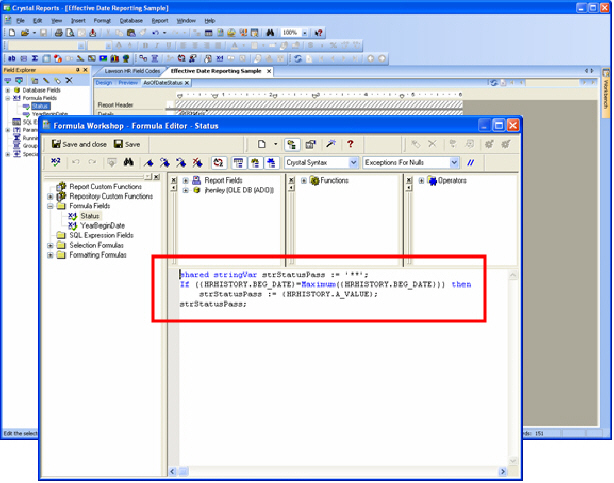This screenshot has height=483, width=614.
Task: Open the File menu in Crystal Reports
Action: pos(20,20)
